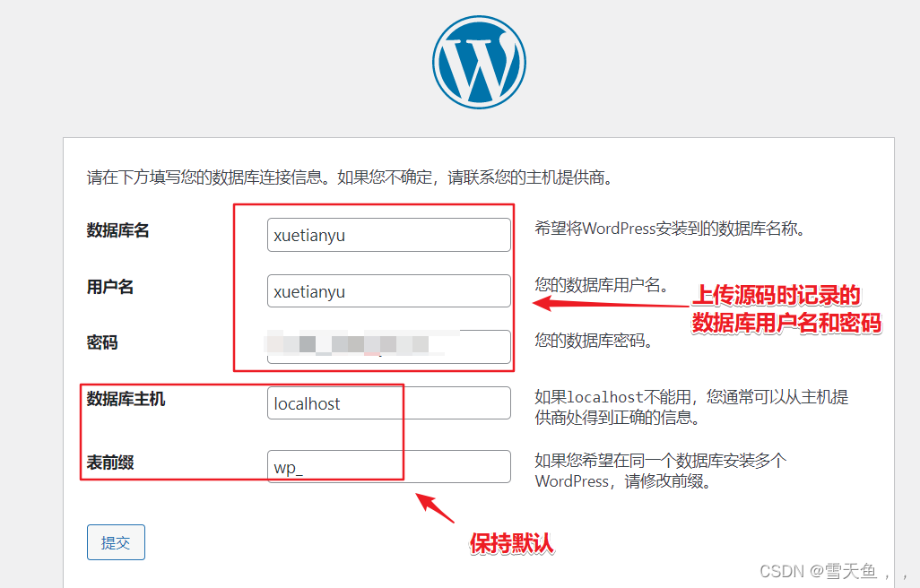This screenshot has height=588, width=920.
Task: Click the description 您的数据库用户名
Action: click(601, 285)
